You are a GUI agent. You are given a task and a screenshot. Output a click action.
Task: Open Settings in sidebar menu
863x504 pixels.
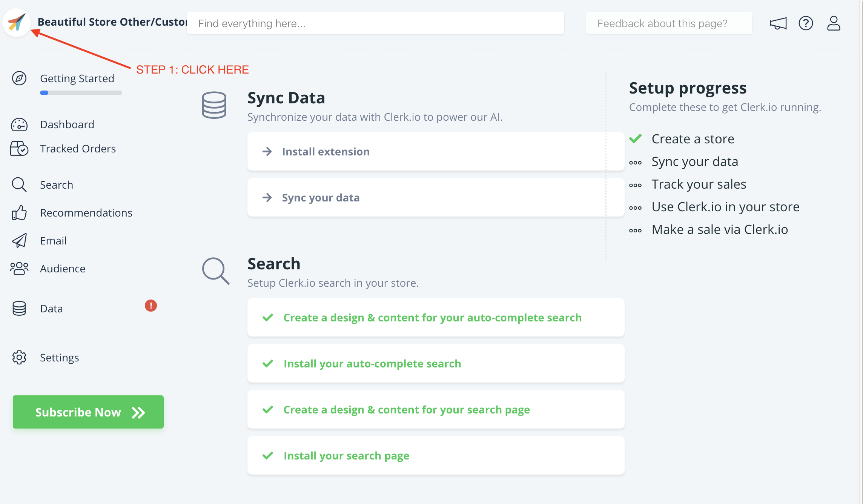click(x=59, y=358)
